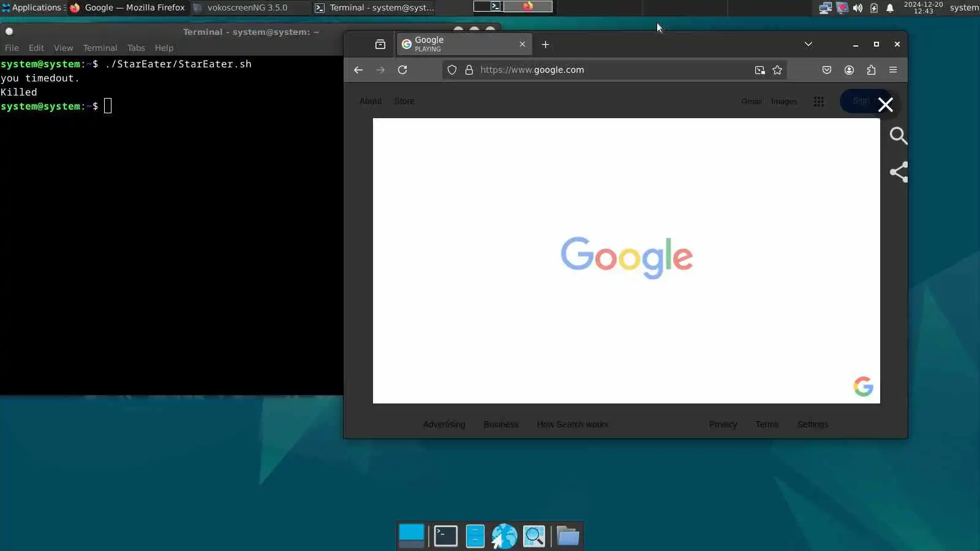Open the Terminal File menu
The width and height of the screenshot is (980, 551).
click(x=12, y=48)
